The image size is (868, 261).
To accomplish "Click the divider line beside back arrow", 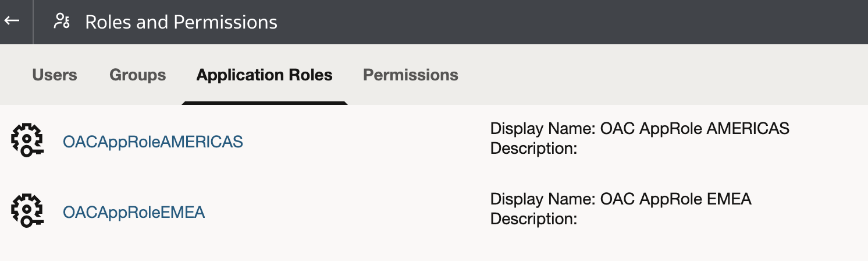I will pos(33,22).
